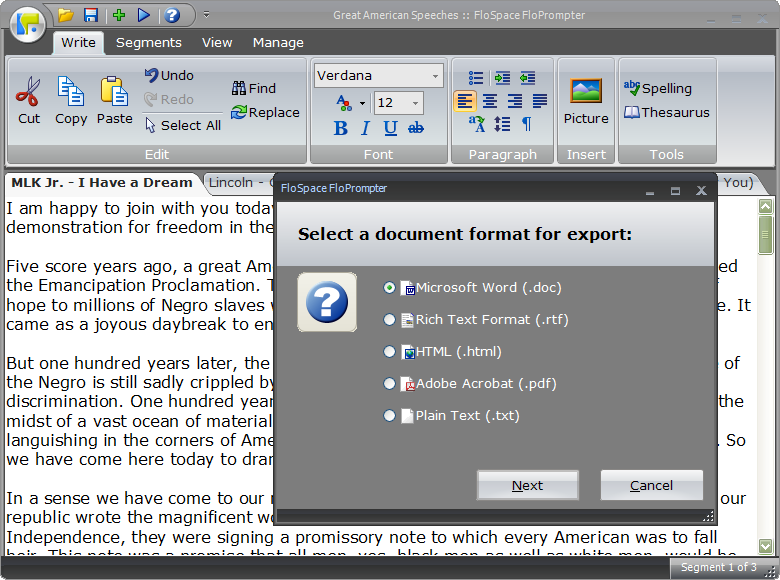Align text left
Screen dimensions: 780x580
465,101
